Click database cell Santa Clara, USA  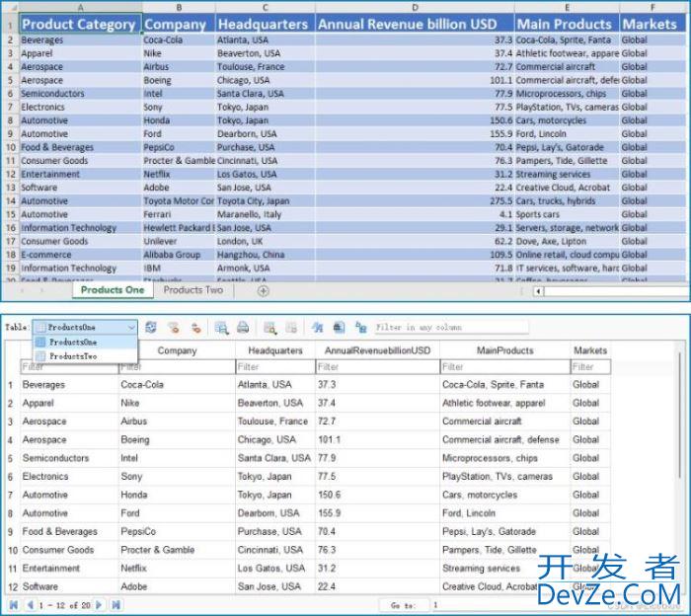(275, 458)
